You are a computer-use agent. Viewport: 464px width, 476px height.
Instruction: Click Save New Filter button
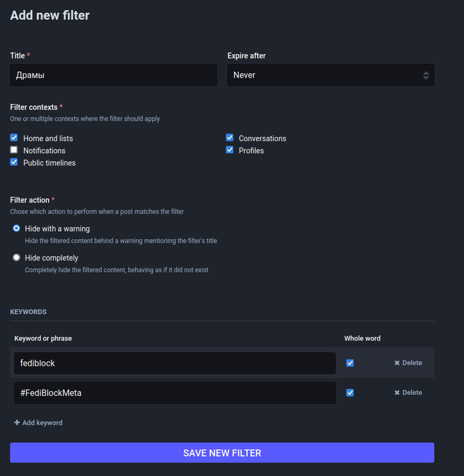pyautogui.click(x=222, y=453)
